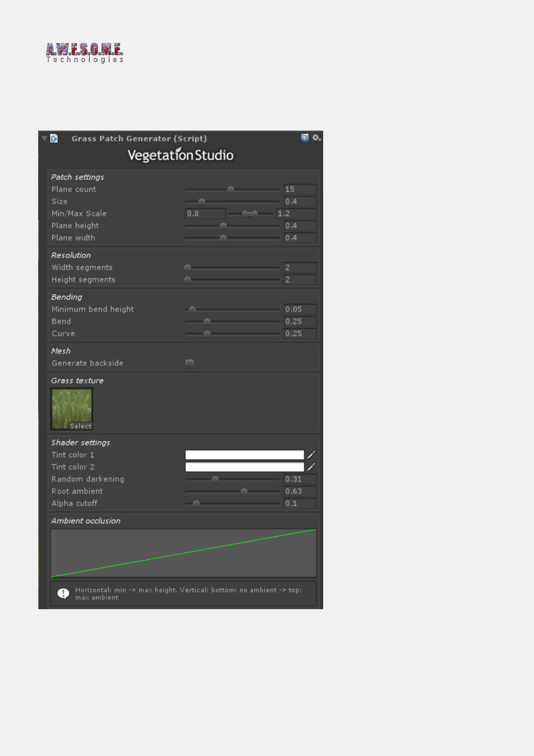Click the Root ambient 0.63 field

click(x=300, y=491)
